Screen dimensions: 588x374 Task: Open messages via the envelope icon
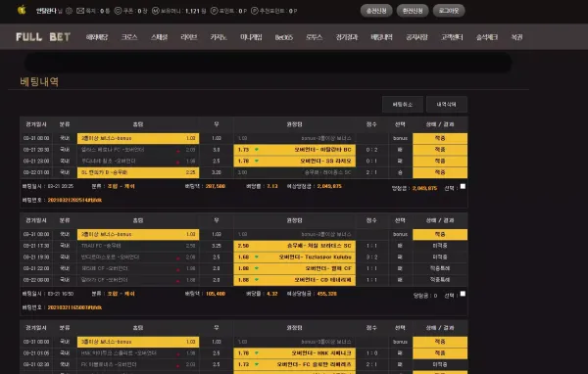click(80, 11)
